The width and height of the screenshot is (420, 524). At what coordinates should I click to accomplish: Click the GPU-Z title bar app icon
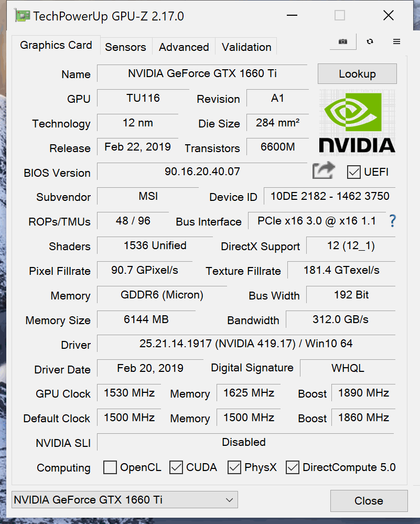point(21,16)
